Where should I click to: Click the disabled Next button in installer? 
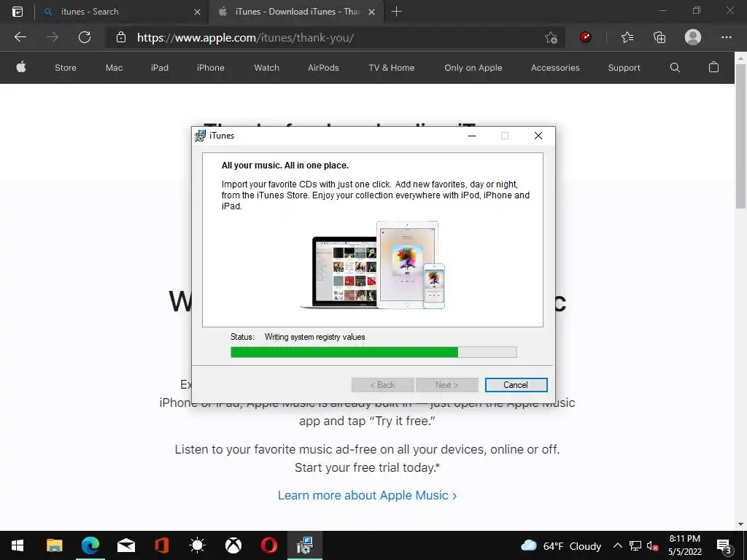(x=447, y=385)
